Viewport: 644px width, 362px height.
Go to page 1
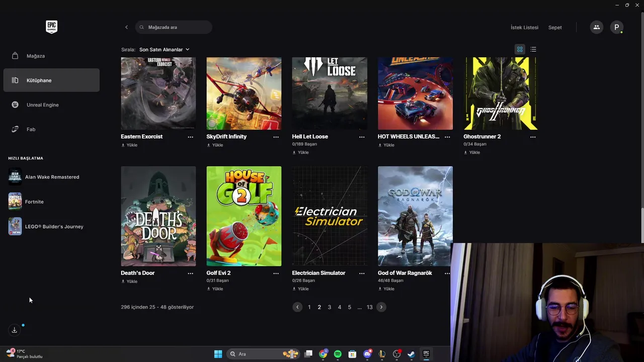309,307
